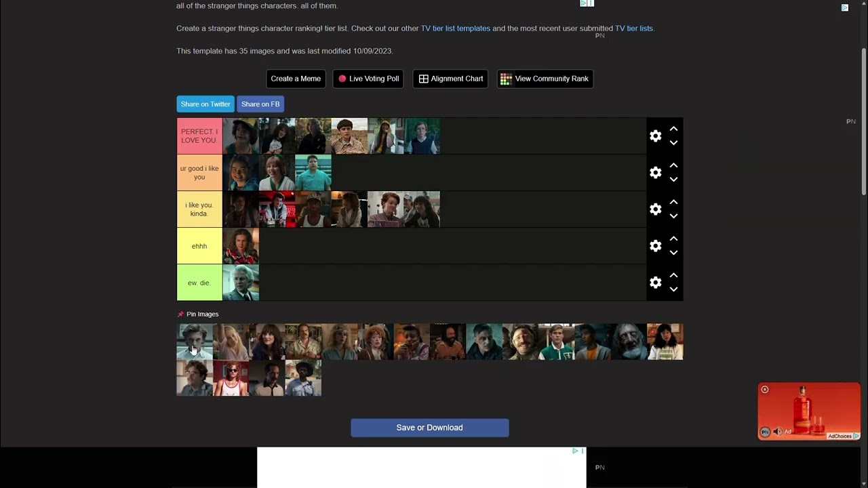
Task: Select the white-haired man image in 'ew. die.' tier
Action: pyautogui.click(x=241, y=283)
